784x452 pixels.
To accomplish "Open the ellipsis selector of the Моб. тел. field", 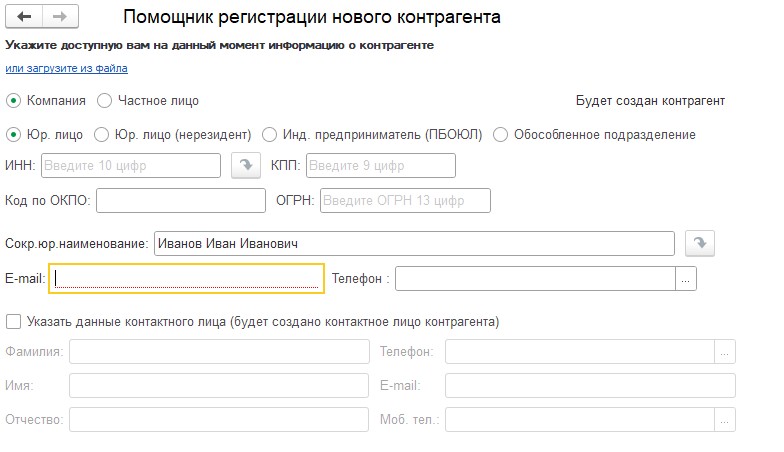I will pyautogui.click(x=724, y=420).
